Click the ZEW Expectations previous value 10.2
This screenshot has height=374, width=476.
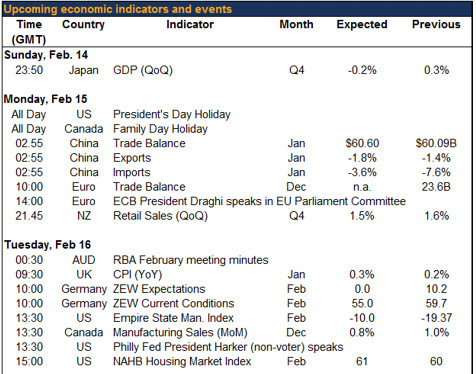(436, 289)
